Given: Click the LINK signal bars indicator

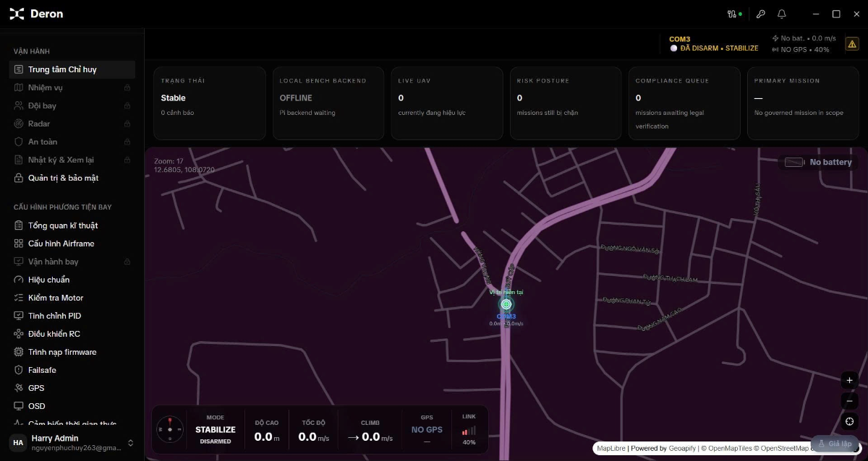Looking at the screenshot, I should tap(469, 429).
